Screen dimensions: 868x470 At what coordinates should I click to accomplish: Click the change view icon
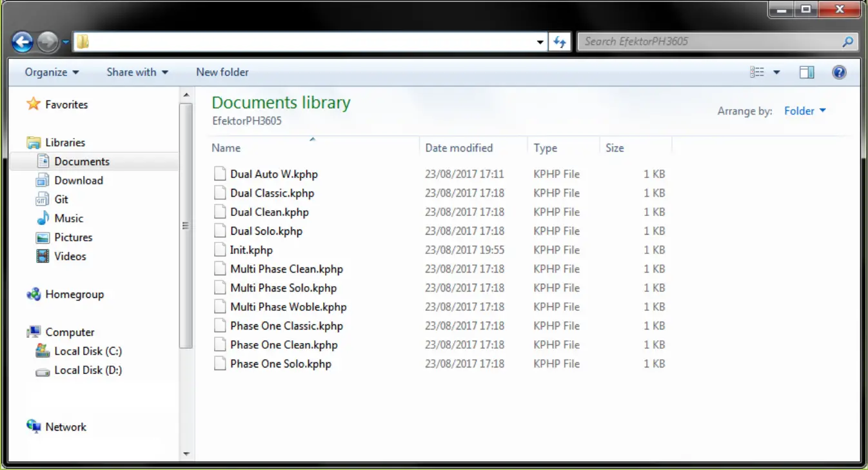(757, 72)
